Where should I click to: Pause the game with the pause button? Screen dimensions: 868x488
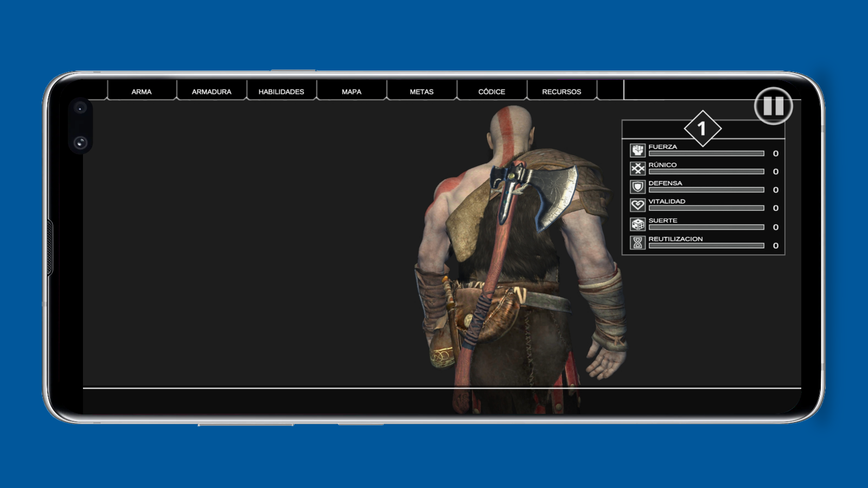pyautogui.click(x=773, y=106)
